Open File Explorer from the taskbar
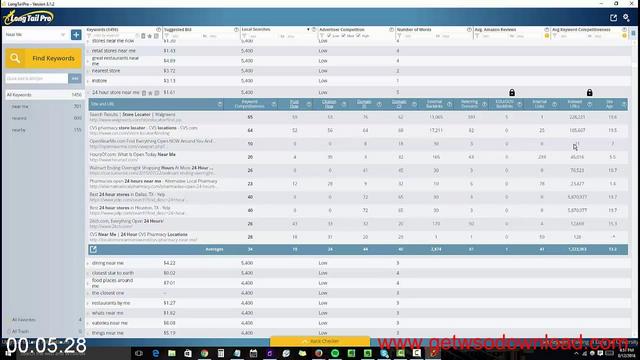640x360 pixels. click(171, 353)
